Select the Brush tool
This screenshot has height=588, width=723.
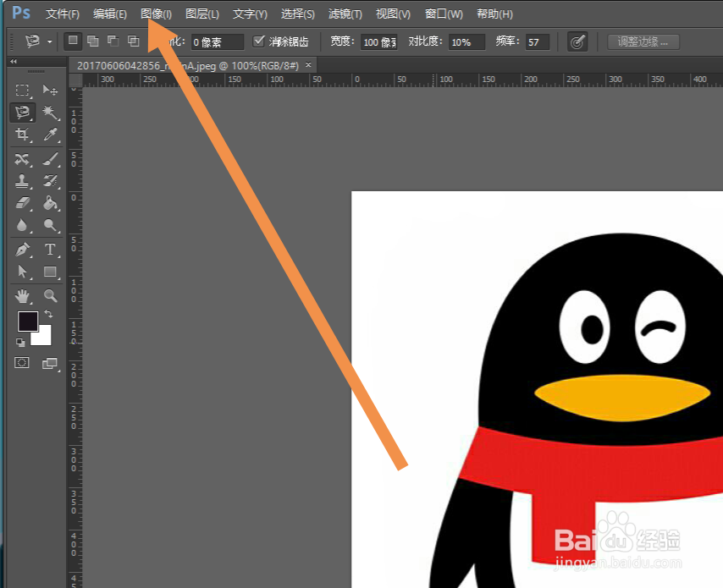(x=50, y=159)
